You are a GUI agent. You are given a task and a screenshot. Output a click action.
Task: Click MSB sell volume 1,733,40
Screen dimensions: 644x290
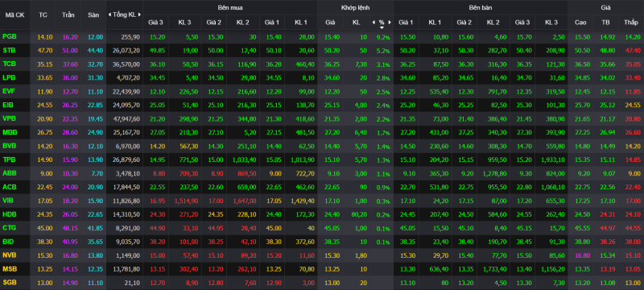(x=495, y=269)
